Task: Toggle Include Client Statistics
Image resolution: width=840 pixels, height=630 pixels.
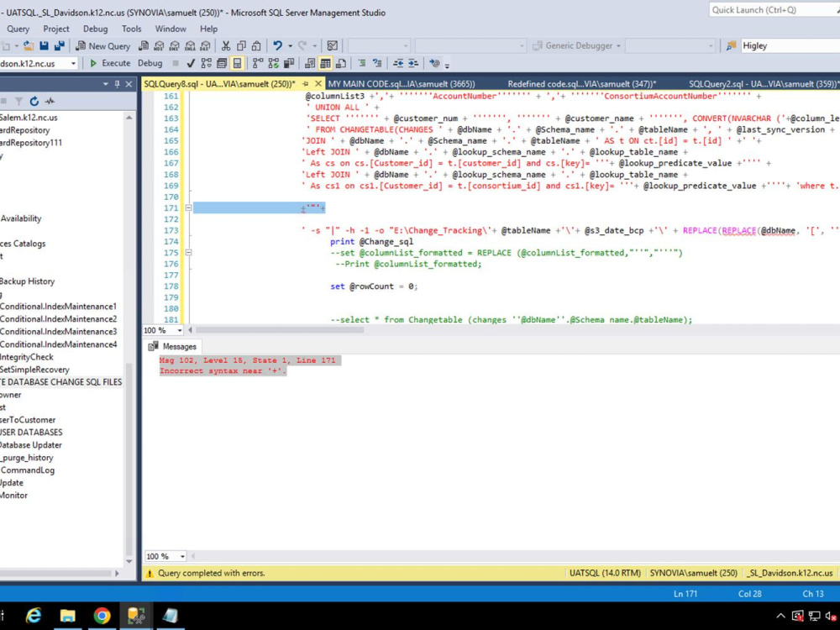Action: (x=289, y=63)
